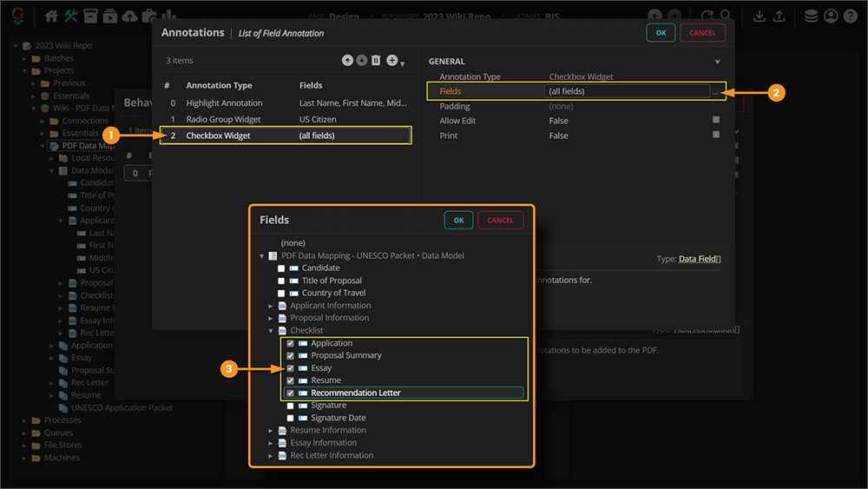The width and height of the screenshot is (868, 489).
Task: Click the Fields ellipsis browse button
Action: pos(714,91)
